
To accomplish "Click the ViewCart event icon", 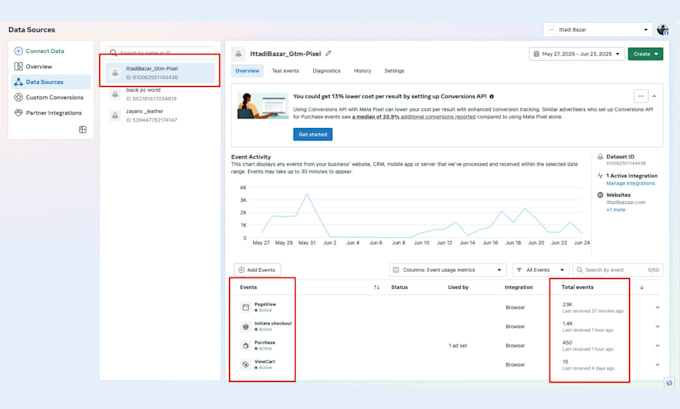I will point(245,364).
